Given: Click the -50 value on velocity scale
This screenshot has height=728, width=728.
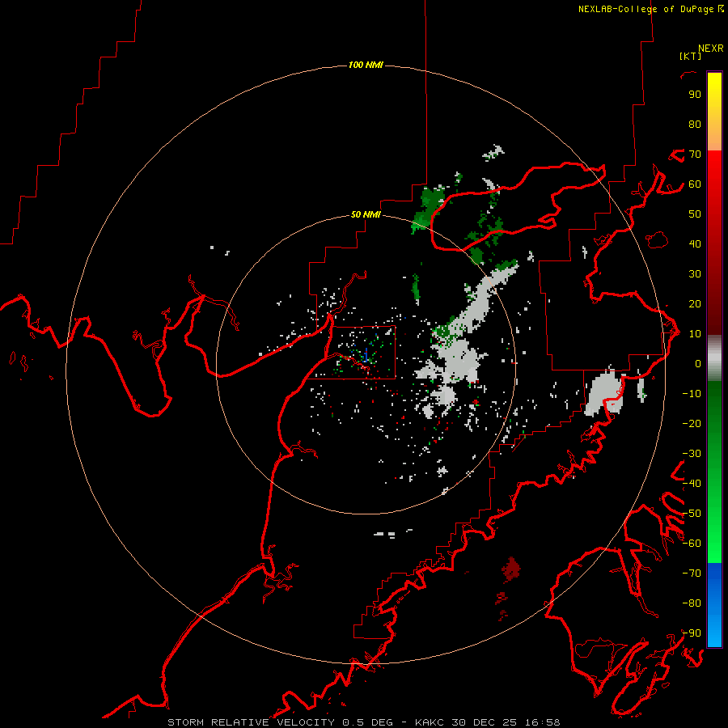Looking at the screenshot, I should click(x=692, y=514).
